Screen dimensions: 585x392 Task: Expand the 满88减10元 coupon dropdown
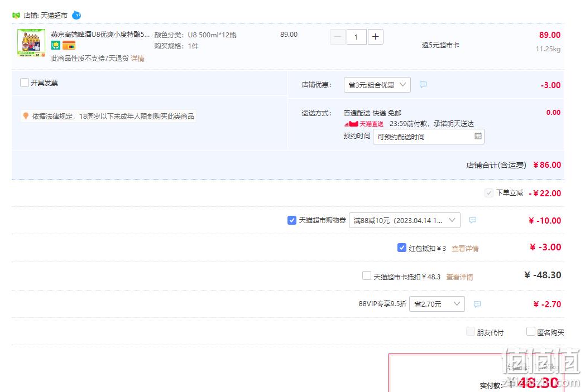[405, 220]
